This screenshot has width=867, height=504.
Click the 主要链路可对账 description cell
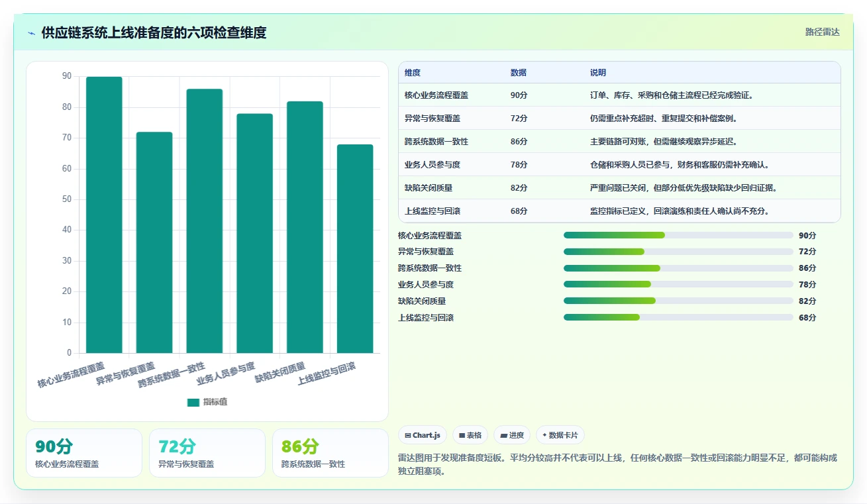point(664,142)
